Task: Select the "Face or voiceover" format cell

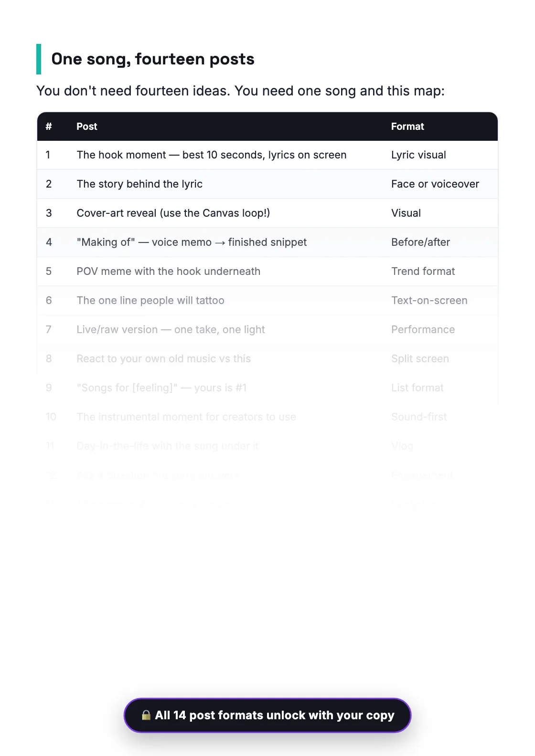Action: coord(435,184)
